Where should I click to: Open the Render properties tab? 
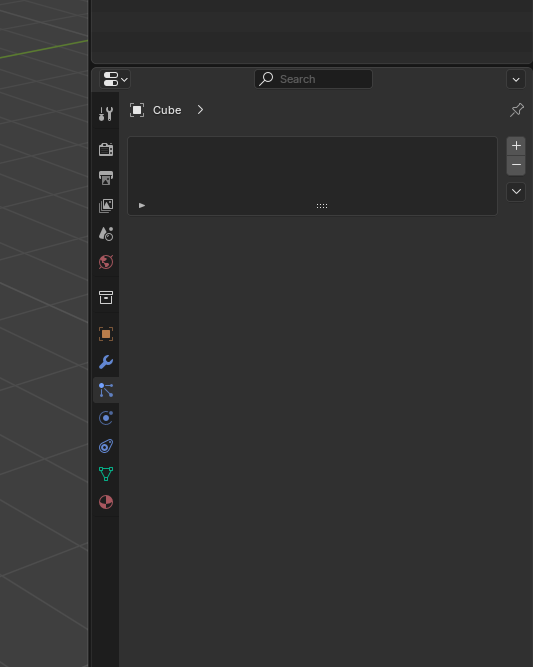pyautogui.click(x=106, y=149)
